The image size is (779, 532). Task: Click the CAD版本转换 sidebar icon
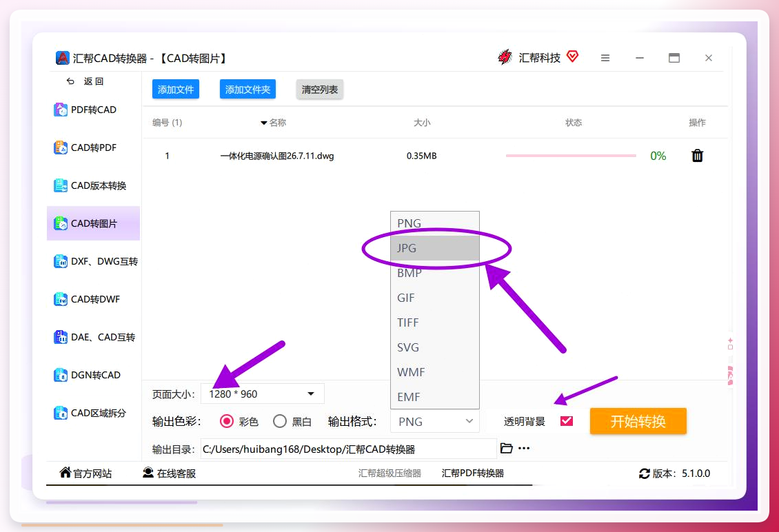[x=61, y=185]
